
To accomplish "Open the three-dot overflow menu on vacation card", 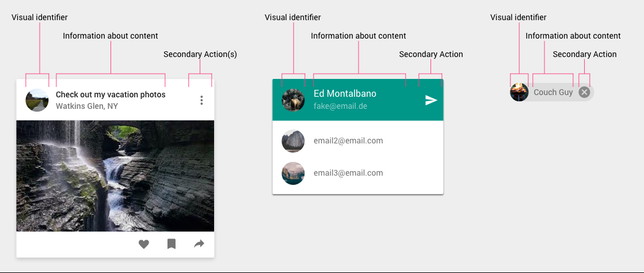I will point(201,100).
